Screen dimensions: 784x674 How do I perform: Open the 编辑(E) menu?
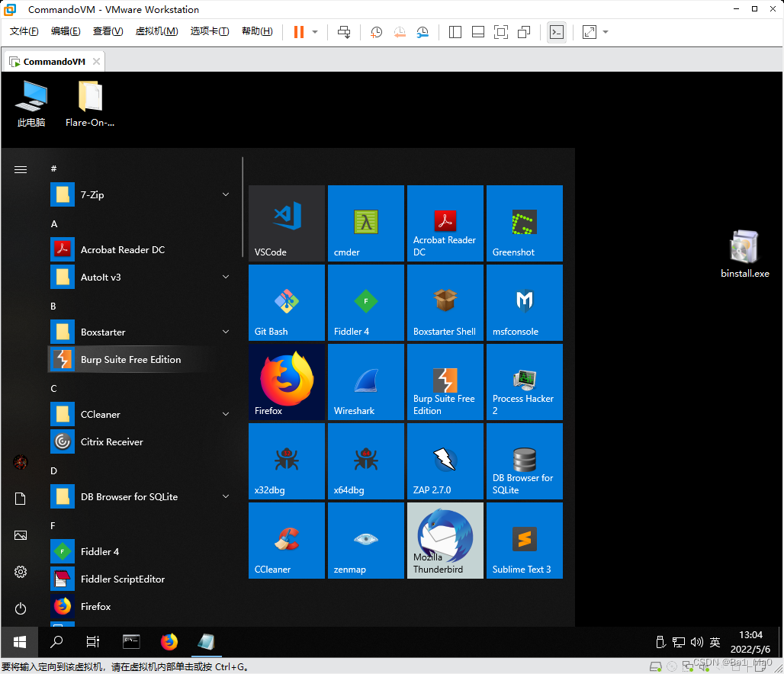click(66, 31)
